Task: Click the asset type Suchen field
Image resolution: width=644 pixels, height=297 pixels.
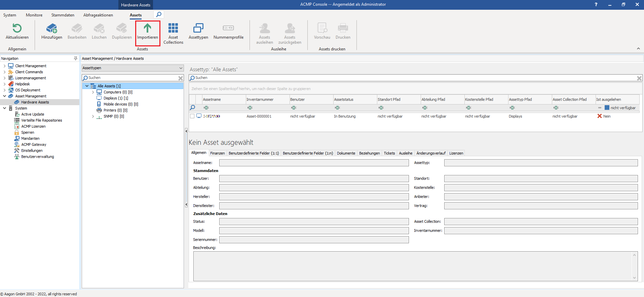Action: 133,78
